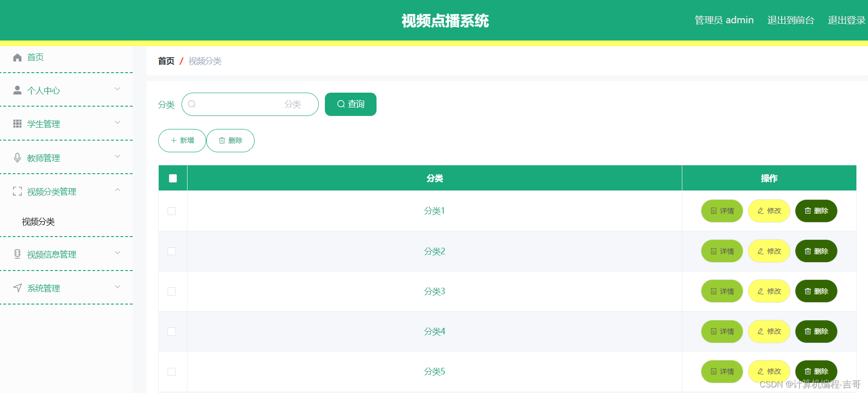Click the pencil icon in 分类2's 修改 button
Image resolution: width=868 pixels, height=393 pixels.
(x=760, y=251)
